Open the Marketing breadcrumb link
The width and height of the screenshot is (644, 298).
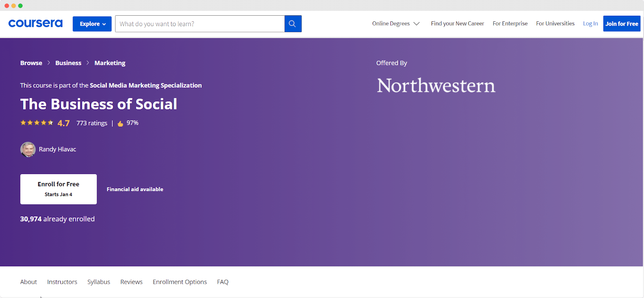pos(110,63)
